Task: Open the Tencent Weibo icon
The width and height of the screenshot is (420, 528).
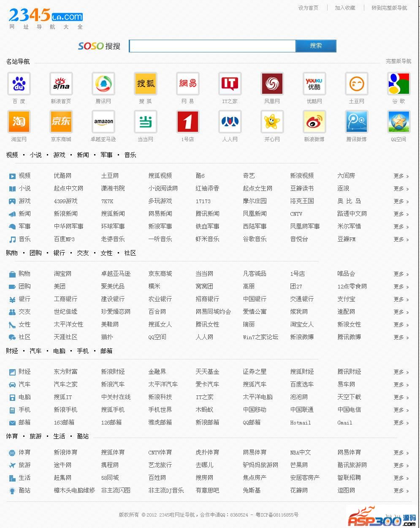Action: pyautogui.click(x=357, y=122)
